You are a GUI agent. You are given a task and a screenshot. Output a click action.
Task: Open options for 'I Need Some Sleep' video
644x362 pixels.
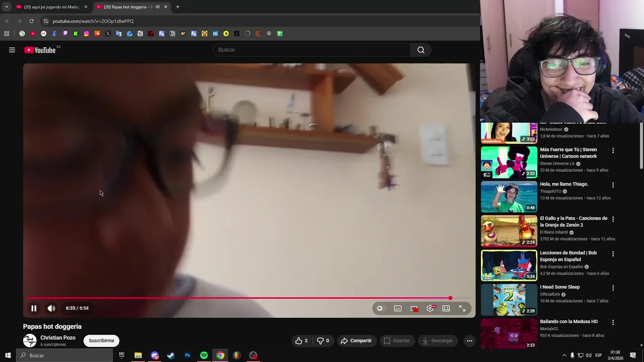pyautogui.click(x=613, y=288)
